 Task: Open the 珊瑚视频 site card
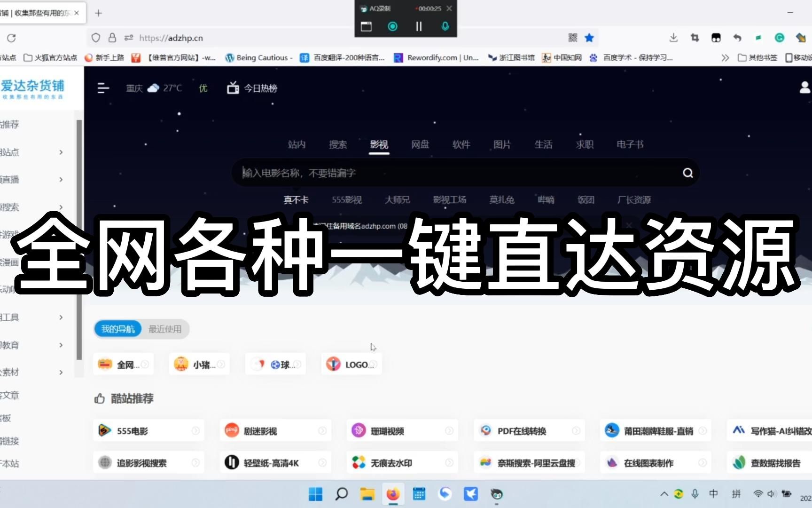tap(402, 431)
